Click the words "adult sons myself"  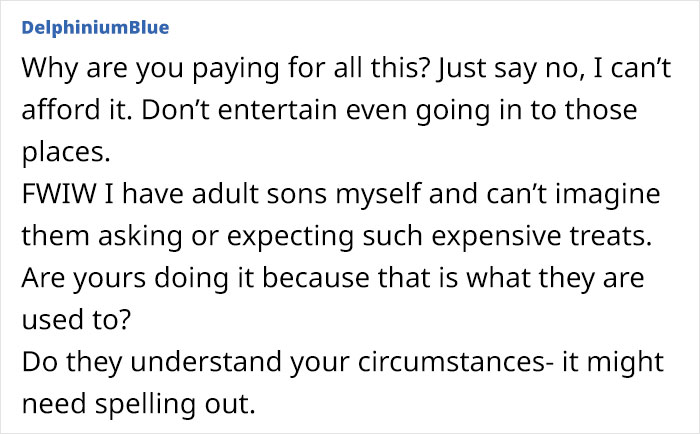(x=308, y=195)
